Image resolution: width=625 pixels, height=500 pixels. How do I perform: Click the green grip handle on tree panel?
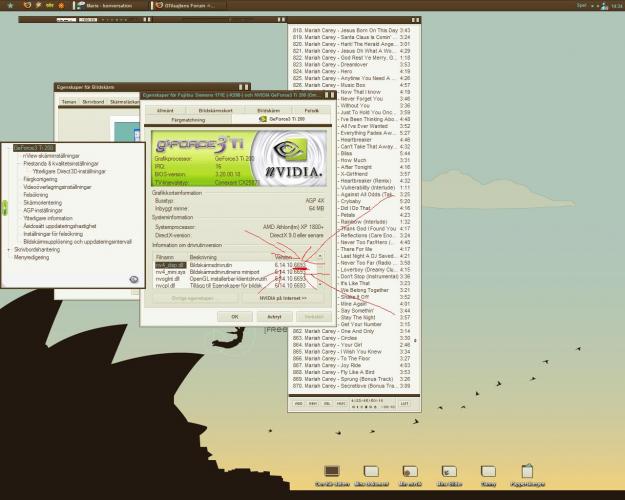click(4, 207)
